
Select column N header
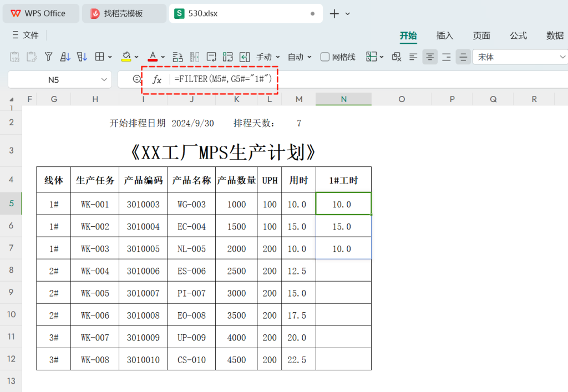click(x=343, y=99)
